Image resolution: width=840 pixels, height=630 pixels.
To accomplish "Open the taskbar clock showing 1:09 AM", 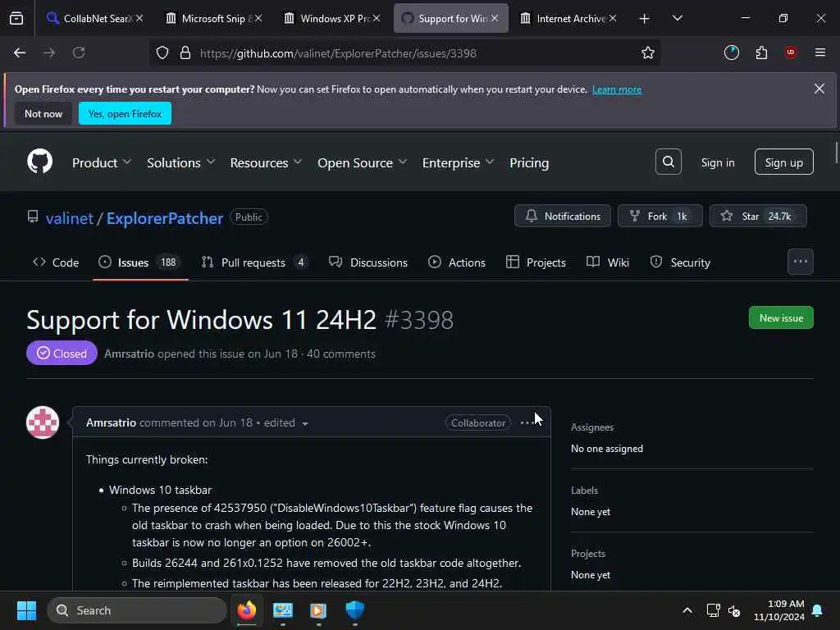I will 779,610.
